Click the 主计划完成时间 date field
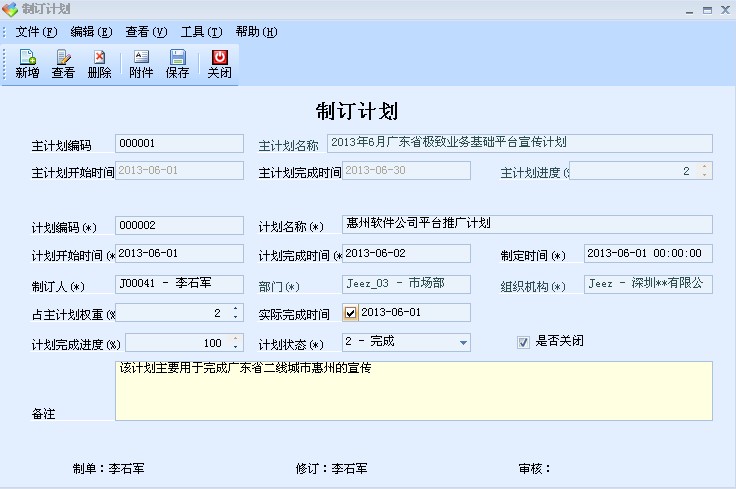The width and height of the screenshot is (736, 489). [x=406, y=170]
